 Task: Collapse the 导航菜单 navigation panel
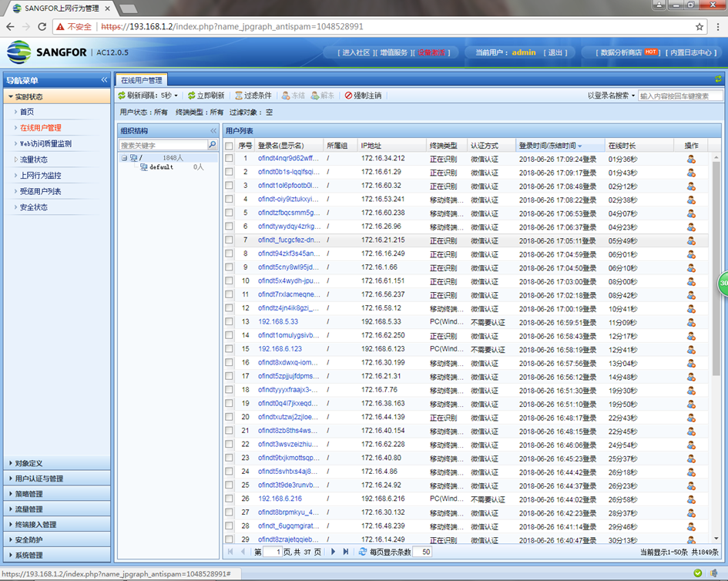click(104, 80)
